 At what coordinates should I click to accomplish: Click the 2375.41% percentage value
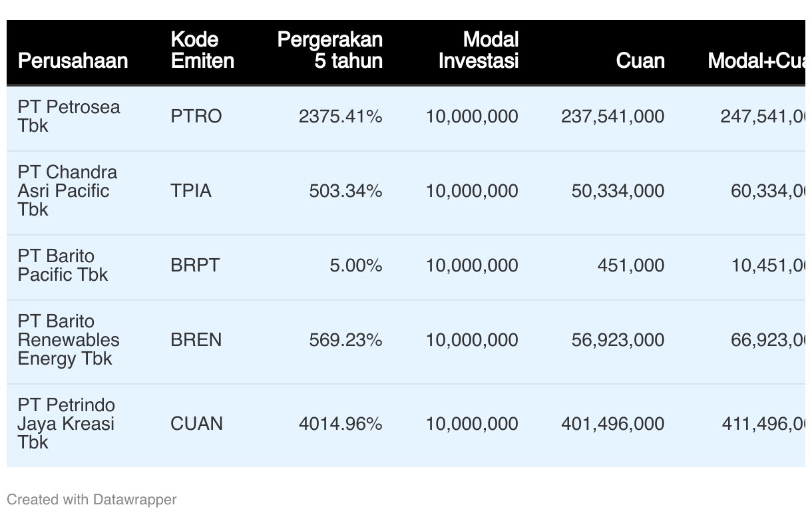pos(341,116)
